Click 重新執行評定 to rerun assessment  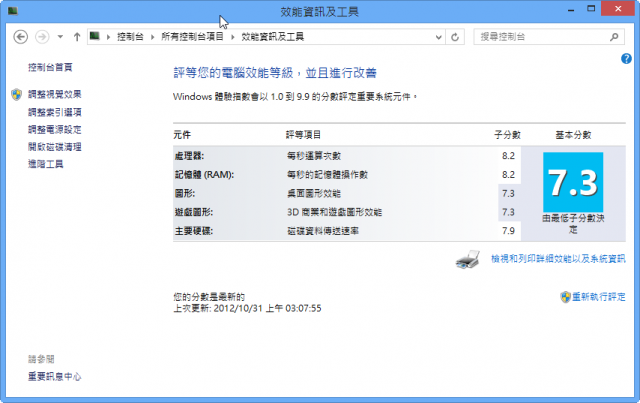[599, 297]
